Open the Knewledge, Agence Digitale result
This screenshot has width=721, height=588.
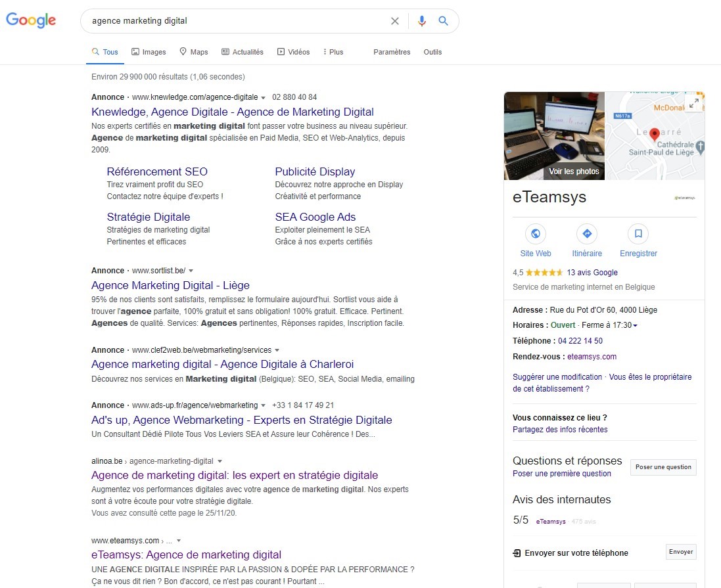[232, 112]
